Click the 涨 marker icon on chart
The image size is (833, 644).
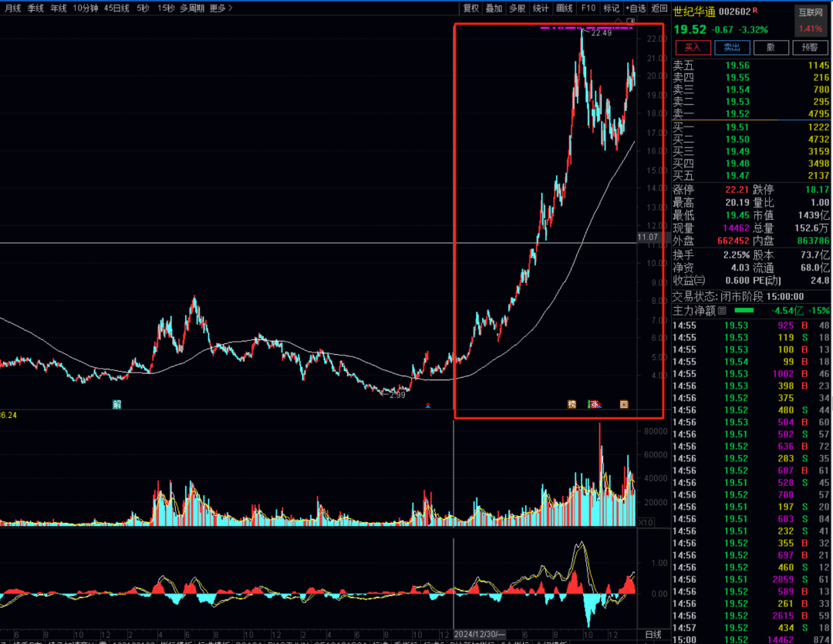point(595,404)
